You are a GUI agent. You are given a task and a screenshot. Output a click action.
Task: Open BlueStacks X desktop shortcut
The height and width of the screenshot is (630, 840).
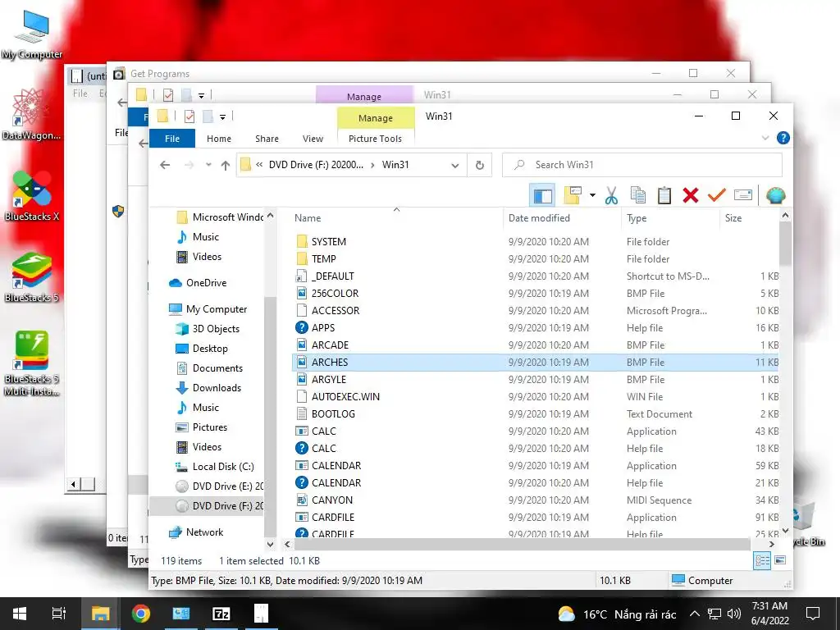pyautogui.click(x=32, y=196)
